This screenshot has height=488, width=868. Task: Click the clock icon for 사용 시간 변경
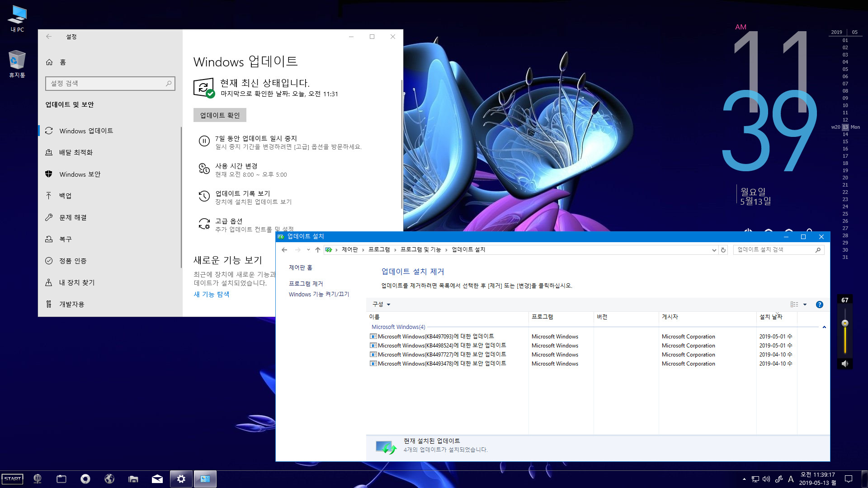[x=204, y=169]
